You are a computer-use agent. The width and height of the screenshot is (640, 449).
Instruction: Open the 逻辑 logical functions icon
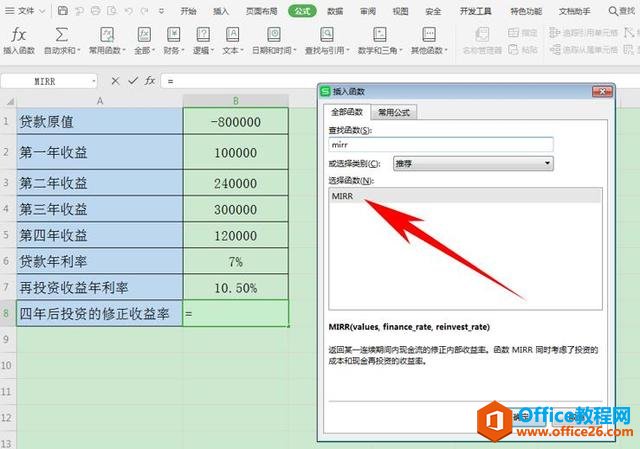click(203, 35)
